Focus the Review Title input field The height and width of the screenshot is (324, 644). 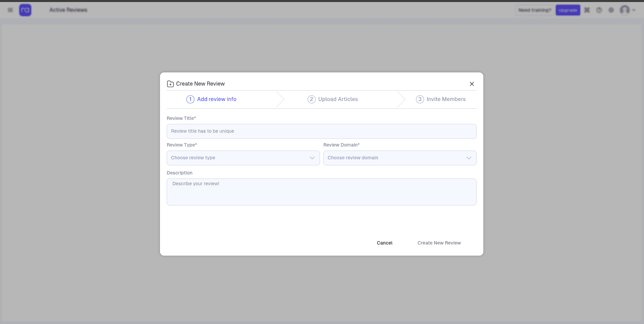321,131
